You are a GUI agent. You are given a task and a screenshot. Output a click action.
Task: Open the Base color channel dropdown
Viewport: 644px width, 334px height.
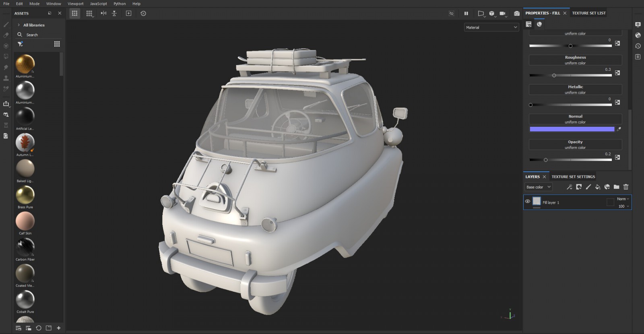point(538,187)
